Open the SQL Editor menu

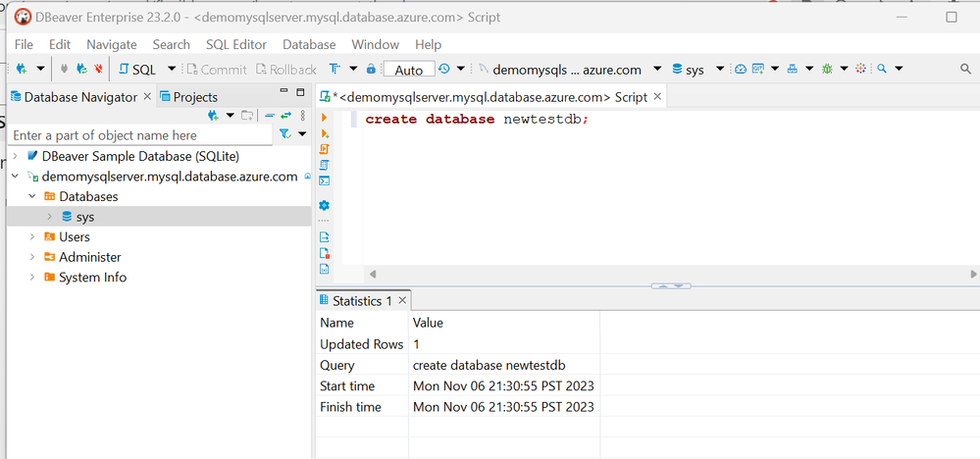click(236, 44)
